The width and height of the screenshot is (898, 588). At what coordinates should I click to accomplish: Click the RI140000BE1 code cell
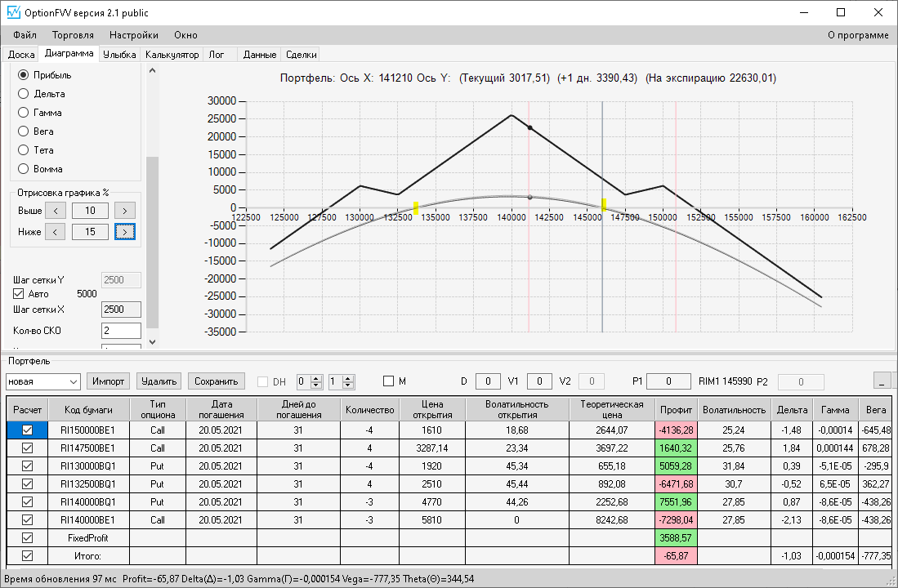tap(89, 520)
